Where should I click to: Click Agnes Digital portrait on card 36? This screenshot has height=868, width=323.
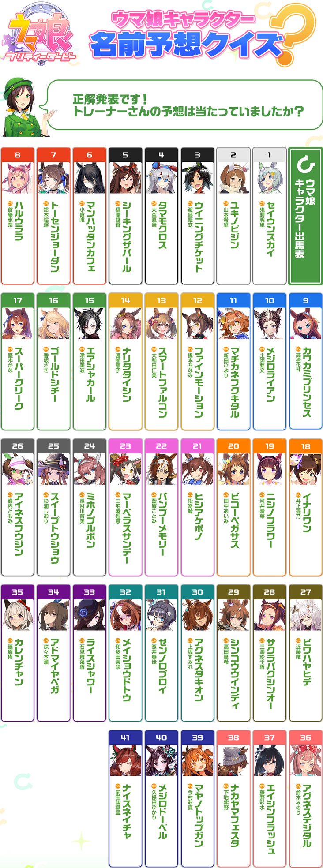coord(305,760)
